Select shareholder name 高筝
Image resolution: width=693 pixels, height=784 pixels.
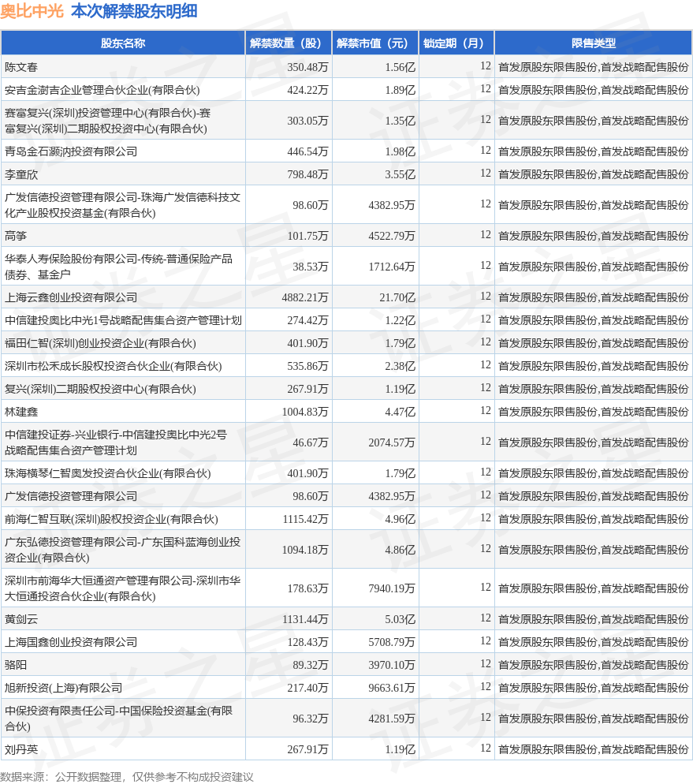point(16,236)
